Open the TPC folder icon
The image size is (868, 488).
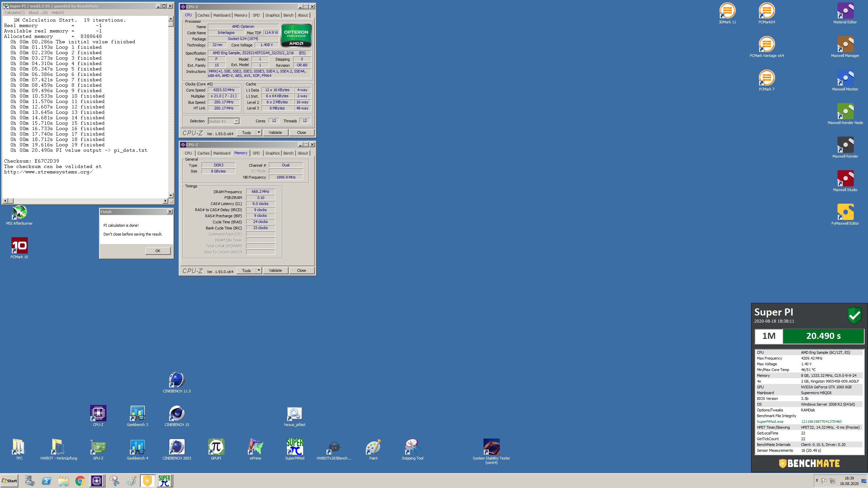click(x=19, y=450)
